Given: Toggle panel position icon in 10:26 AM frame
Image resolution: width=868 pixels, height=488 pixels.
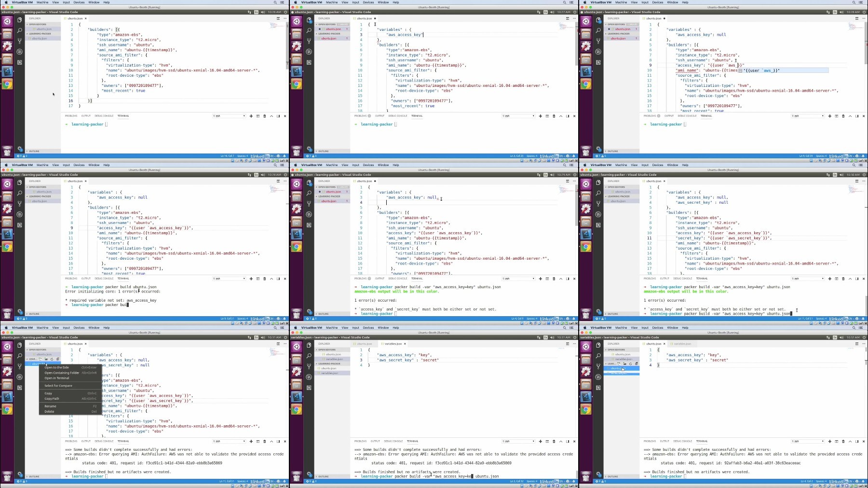Looking at the screenshot, I should (278, 116).
